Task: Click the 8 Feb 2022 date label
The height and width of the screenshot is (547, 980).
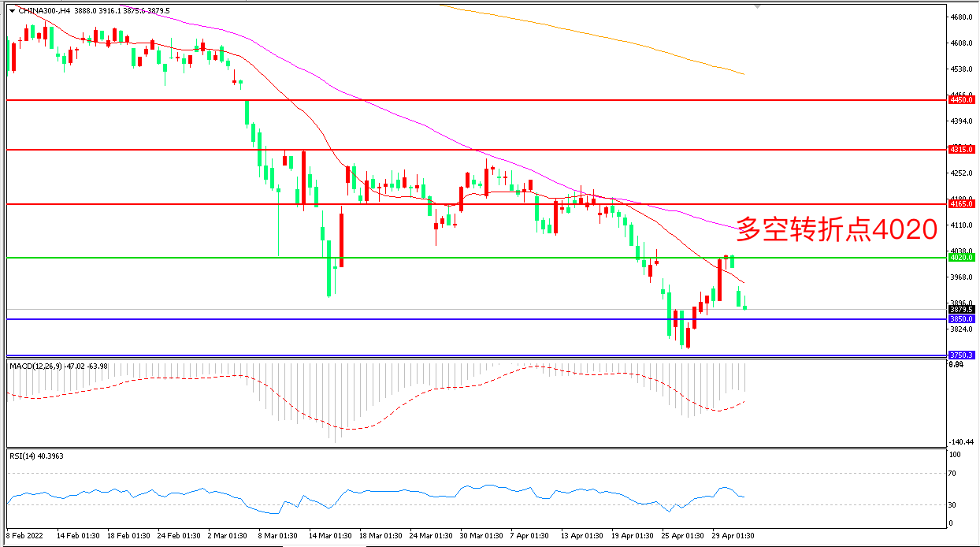Action: tap(25, 536)
